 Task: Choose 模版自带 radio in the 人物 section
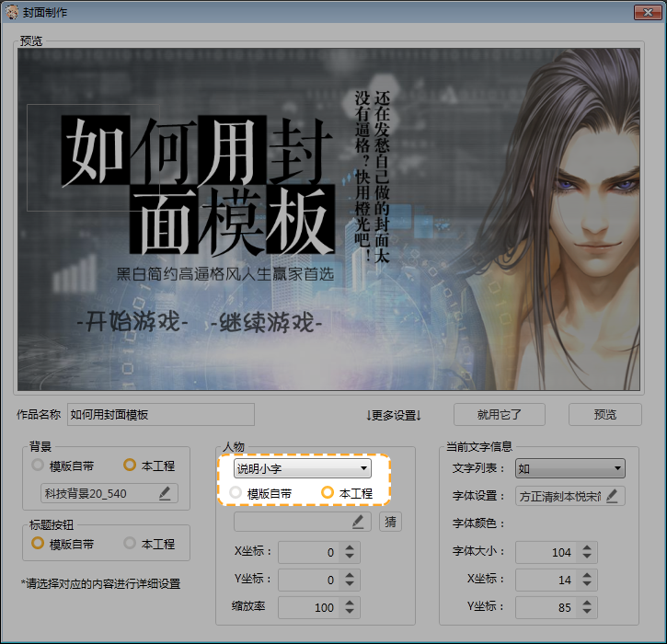(236, 493)
